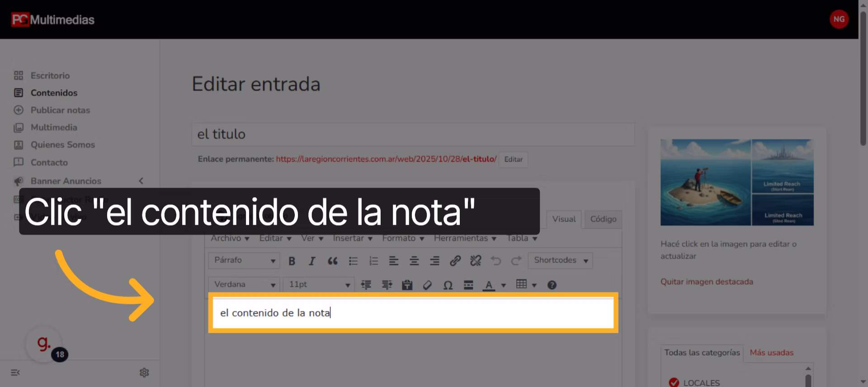Toggle the LOCALES category checkbox

[674, 382]
